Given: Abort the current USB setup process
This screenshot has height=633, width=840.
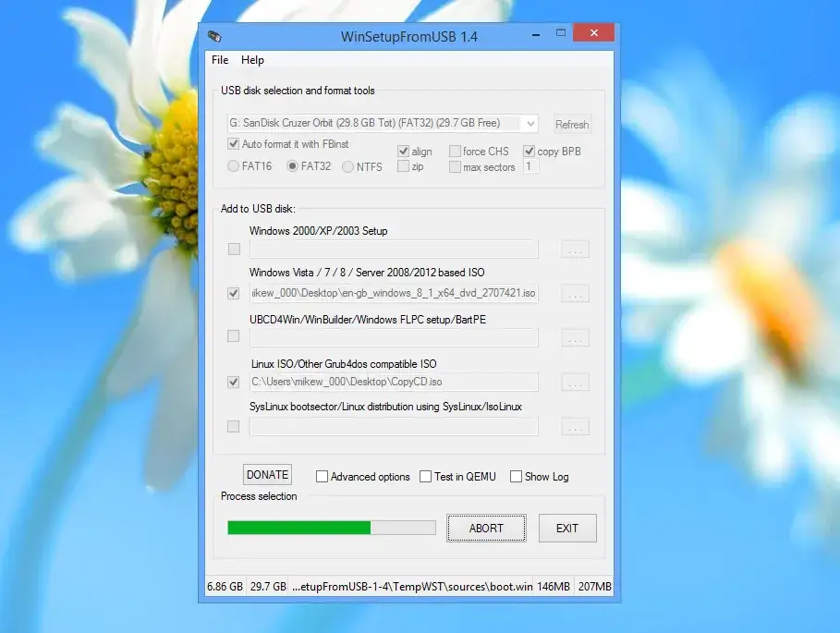Looking at the screenshot, I should [485, 528].
